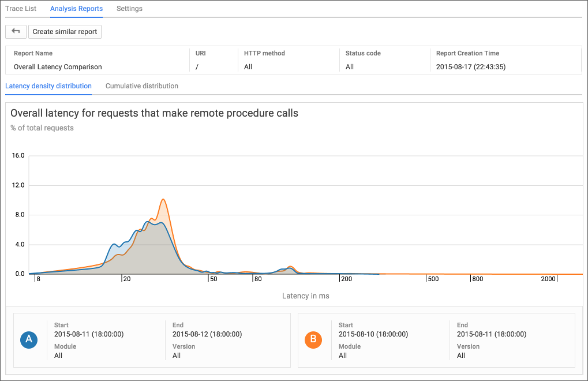Viewport: 588px width, 381px height.
Task: Click the Status code column header
Action: 363,53
